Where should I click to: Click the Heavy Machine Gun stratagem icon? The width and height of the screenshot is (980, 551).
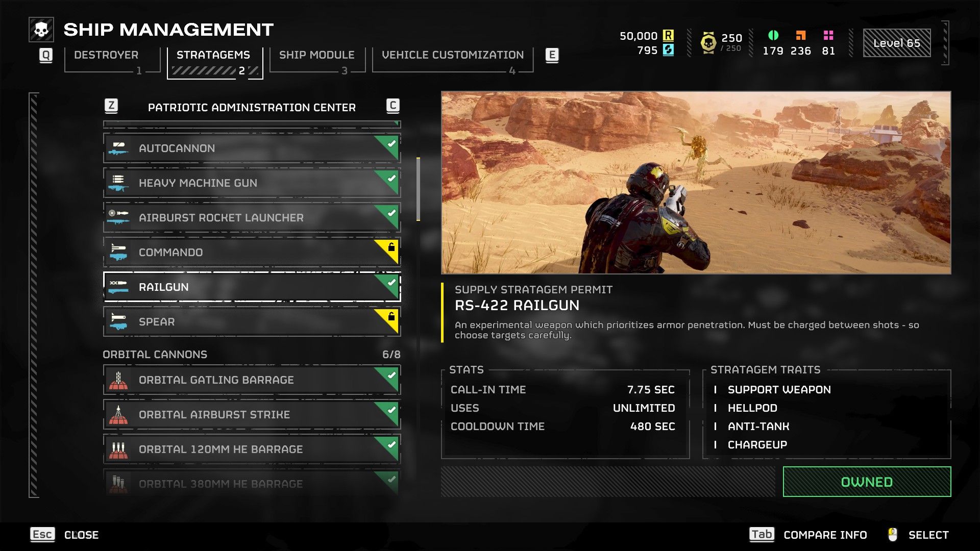(x=118, y=183)
